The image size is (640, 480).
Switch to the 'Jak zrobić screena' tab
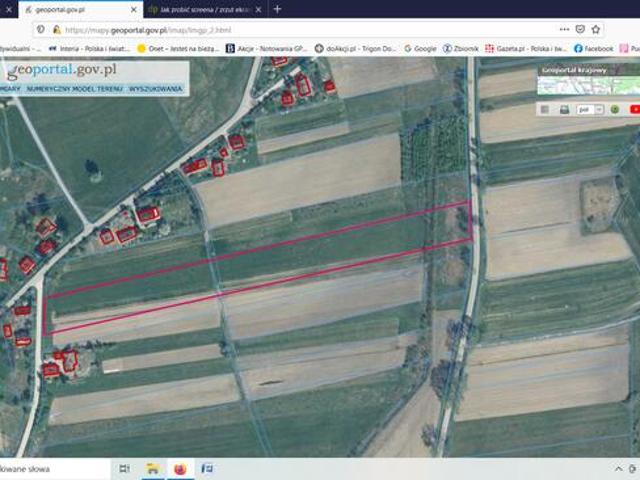coord(198,9)
